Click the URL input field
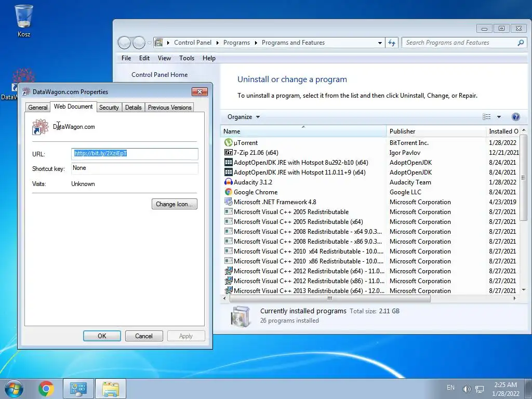Viewport: 532px width, 399px height. (x=135, y=154)
